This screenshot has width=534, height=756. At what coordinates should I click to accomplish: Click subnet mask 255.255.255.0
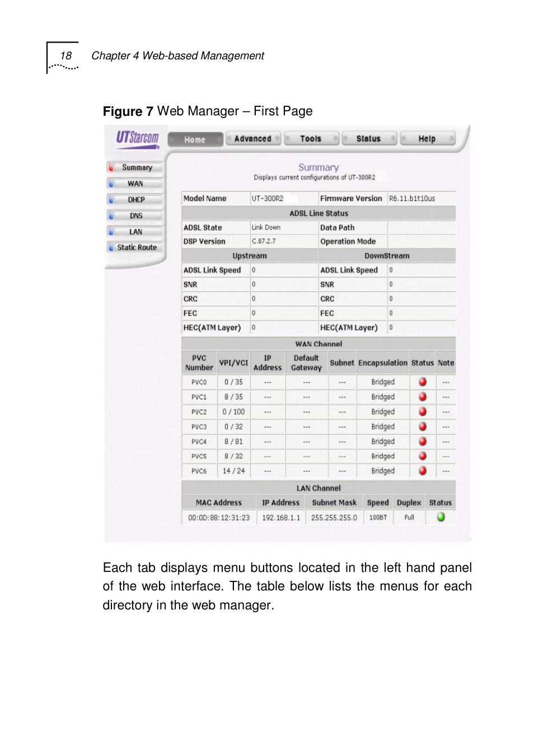(334, 518)
